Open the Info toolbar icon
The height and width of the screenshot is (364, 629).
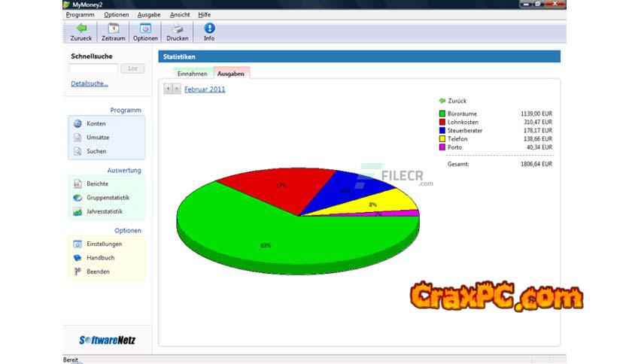click(209, 29)
